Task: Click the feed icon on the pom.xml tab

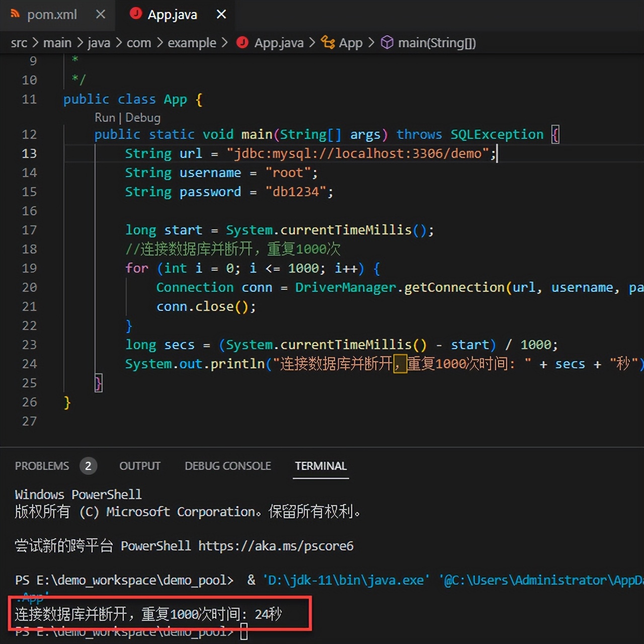Action: 14,15
